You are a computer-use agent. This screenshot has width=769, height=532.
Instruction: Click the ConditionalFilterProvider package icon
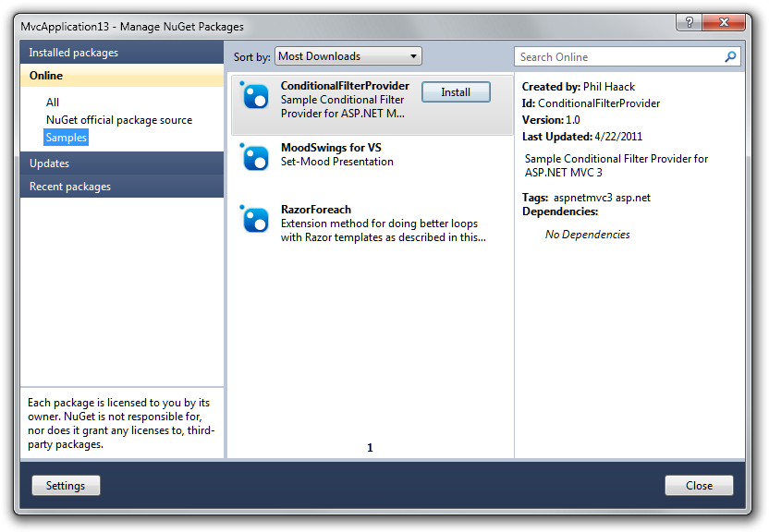[x=254, y=95]
